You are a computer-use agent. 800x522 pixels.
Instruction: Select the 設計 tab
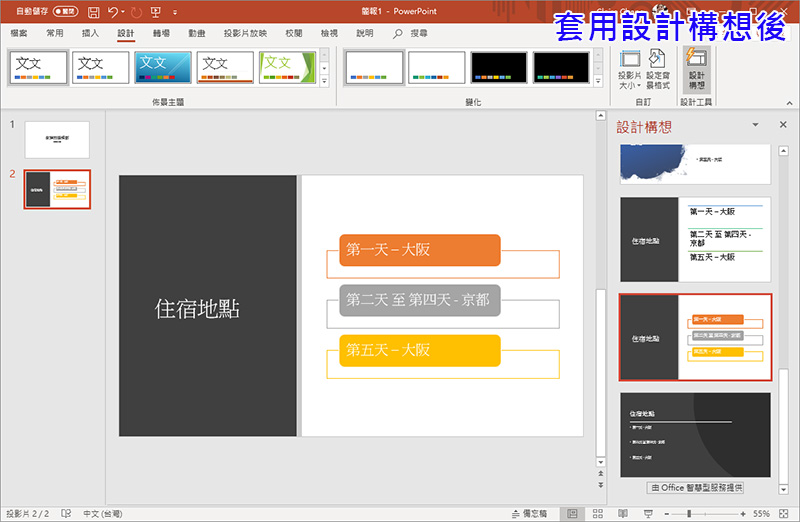[126, 33]
